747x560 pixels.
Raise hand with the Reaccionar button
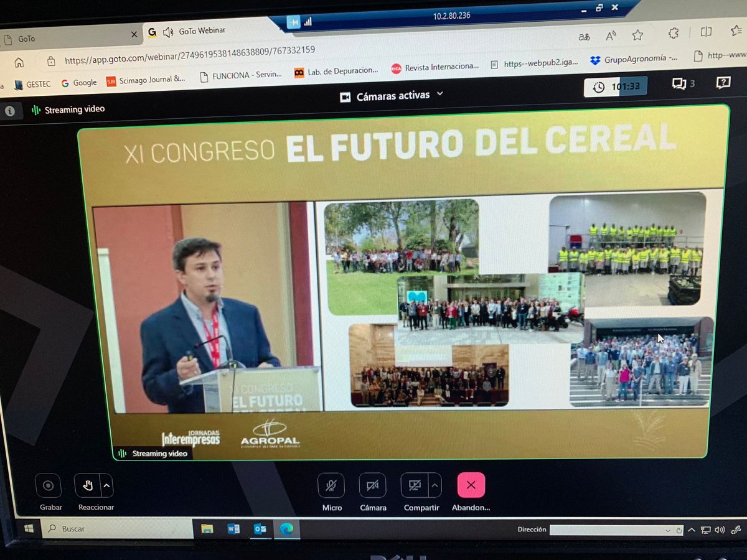click(87, 485)
